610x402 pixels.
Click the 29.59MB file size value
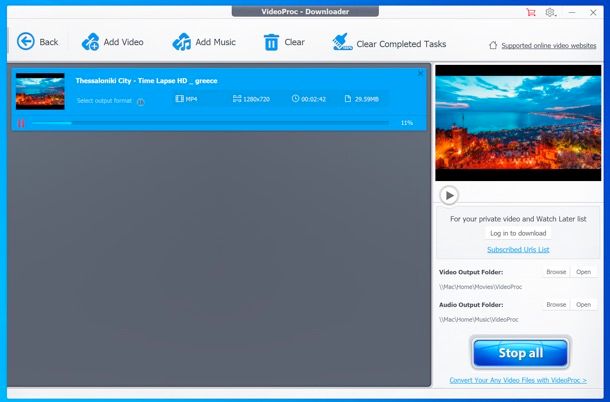(366, 99)
